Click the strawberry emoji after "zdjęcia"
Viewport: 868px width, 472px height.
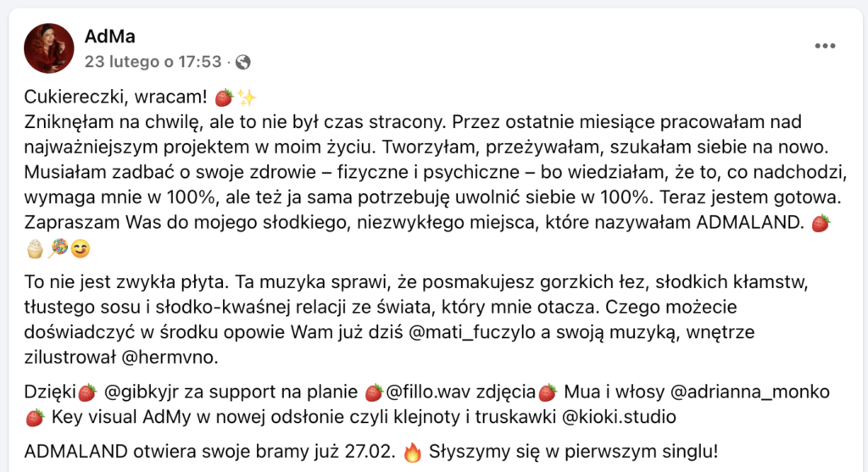pyautogui.click(x=548, y=392)
